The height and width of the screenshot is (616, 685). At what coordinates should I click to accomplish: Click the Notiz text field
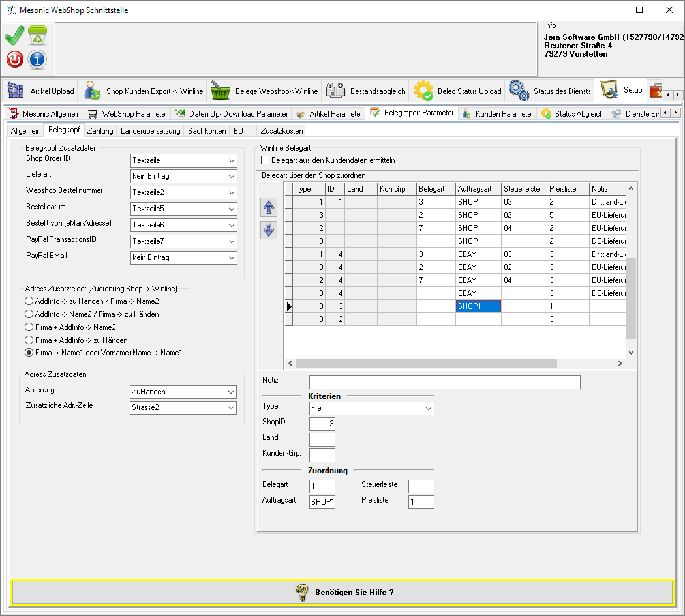pyautogui.click(x=444, y=383)
